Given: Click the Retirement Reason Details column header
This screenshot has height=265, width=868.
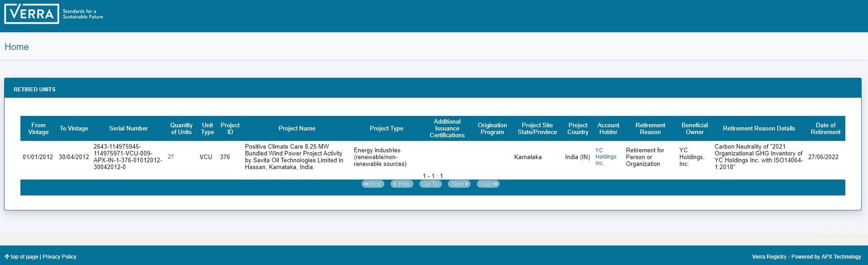Looking at the screenshot, I should point(759,129).
